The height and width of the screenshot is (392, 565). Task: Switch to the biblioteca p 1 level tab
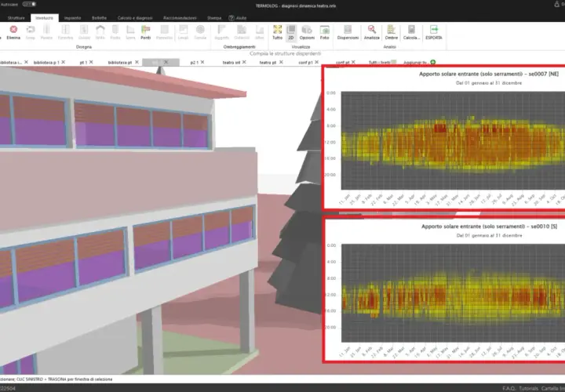pos(46,62)
